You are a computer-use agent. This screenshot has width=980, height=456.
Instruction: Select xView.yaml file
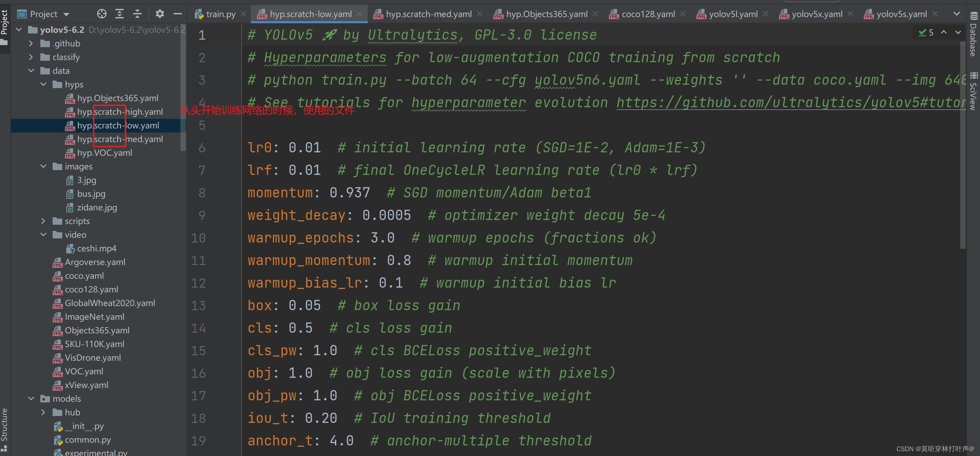click(x=86, y=385)
